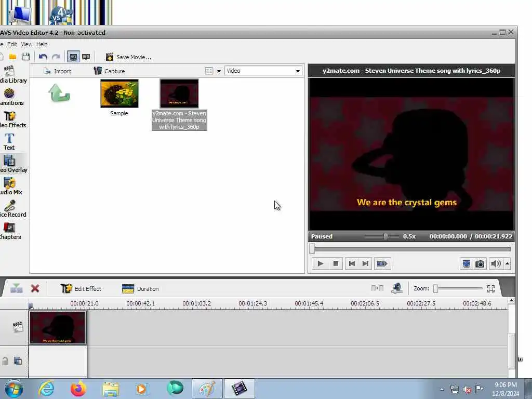Select the Steven Universe Theme song clip
This screenshot has width=532, height=399.
pos(179,94)
